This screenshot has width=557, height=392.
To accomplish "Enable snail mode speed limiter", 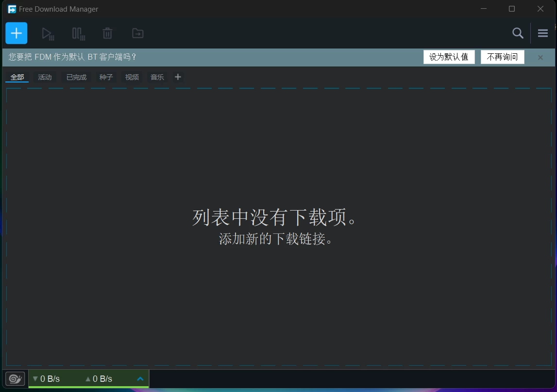I will 15,379.
